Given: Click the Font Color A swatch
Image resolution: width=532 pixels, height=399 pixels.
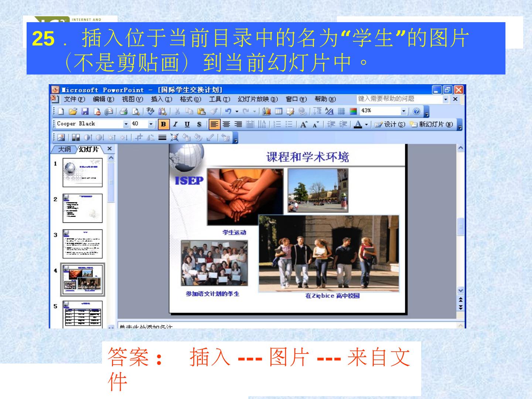Looking at the screenshot, I should 358,125.
